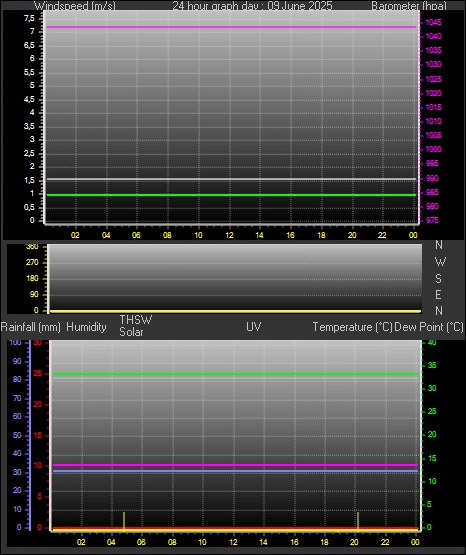The width and height of the screenshot is (466, 555).
Task: Click hour '18' under the windspeed chart
Action: point(321,235)
